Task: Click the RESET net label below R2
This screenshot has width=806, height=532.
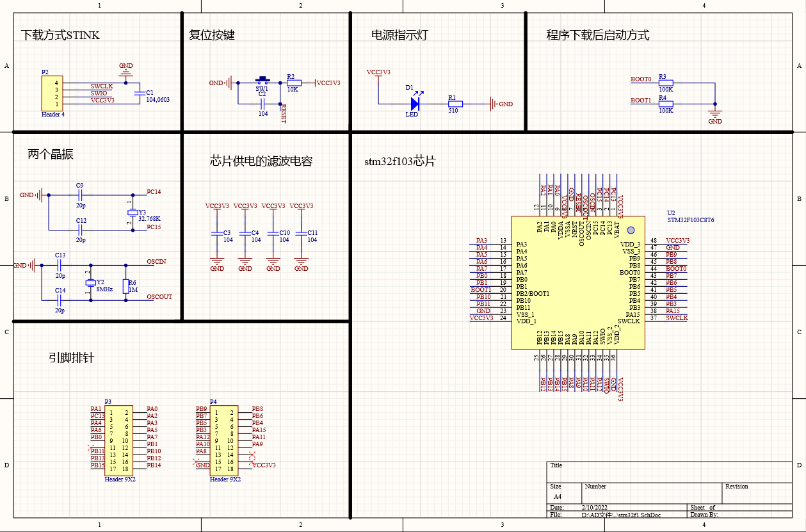Action: (x=284, y=113)
